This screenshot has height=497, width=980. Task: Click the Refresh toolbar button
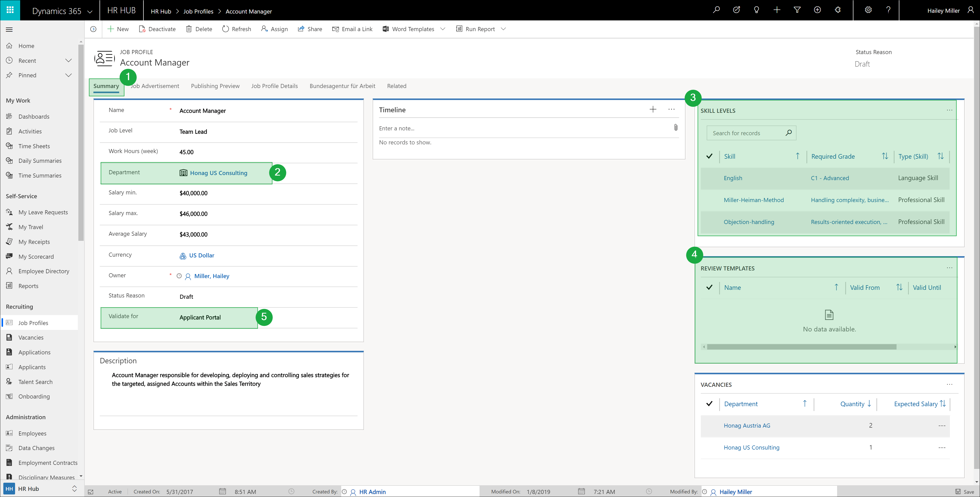click(237, 29)
